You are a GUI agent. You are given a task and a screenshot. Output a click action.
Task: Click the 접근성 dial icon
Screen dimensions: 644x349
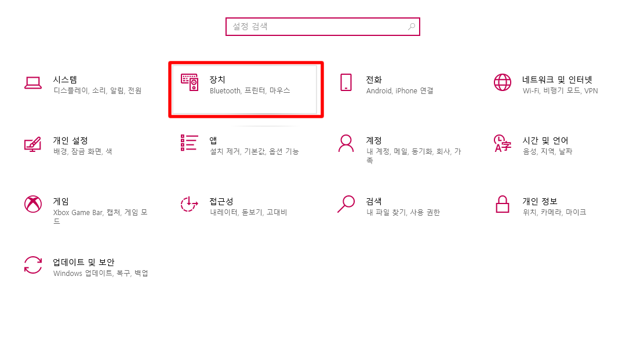[190, 204]
